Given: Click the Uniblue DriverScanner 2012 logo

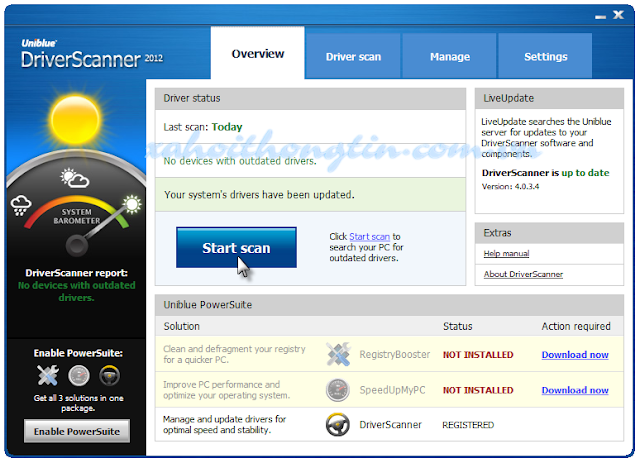Looking at the screenshot, I should (92, 53).
